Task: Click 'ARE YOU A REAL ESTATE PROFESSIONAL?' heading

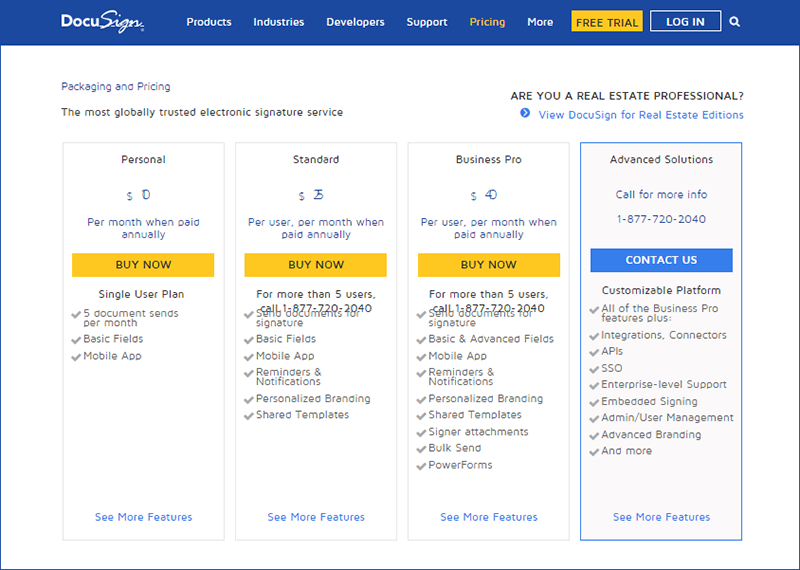Action: tap(627, 96)
